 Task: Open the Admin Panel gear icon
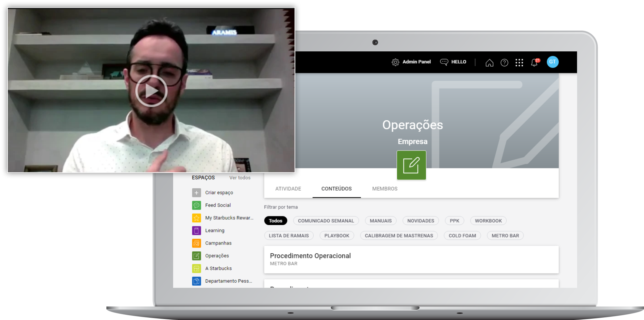click(395, 62)
